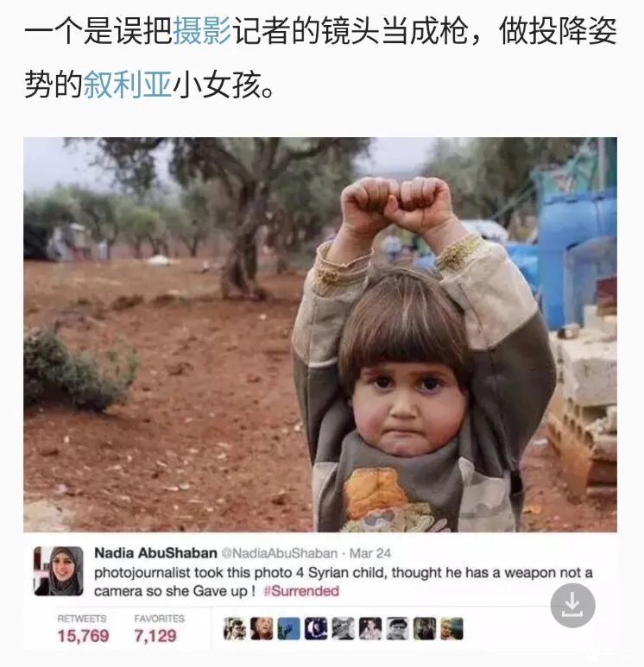Click the last retweeter avatar in the row
This screenshot has height=667, width=644.
(x=451, y=629)
